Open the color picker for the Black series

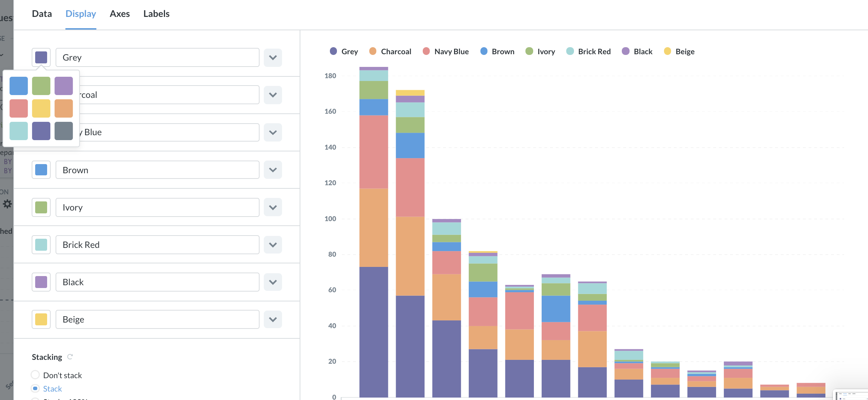coord(41,282)
